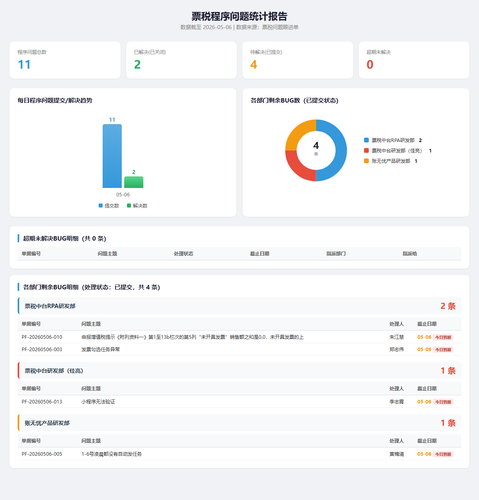
Task: Click the 数据截至 2026-05-06 subtitle line
Action: tap(239, 27)
